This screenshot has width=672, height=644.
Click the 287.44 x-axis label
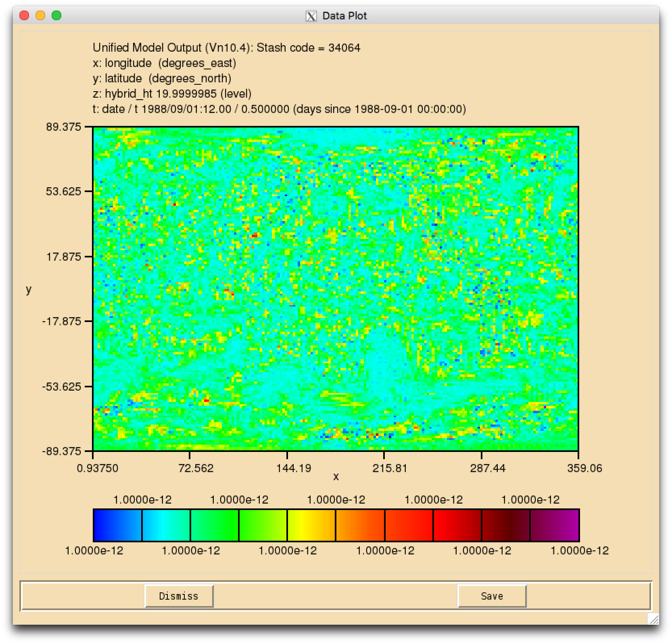pyautogui.click(x=488, y=468)
